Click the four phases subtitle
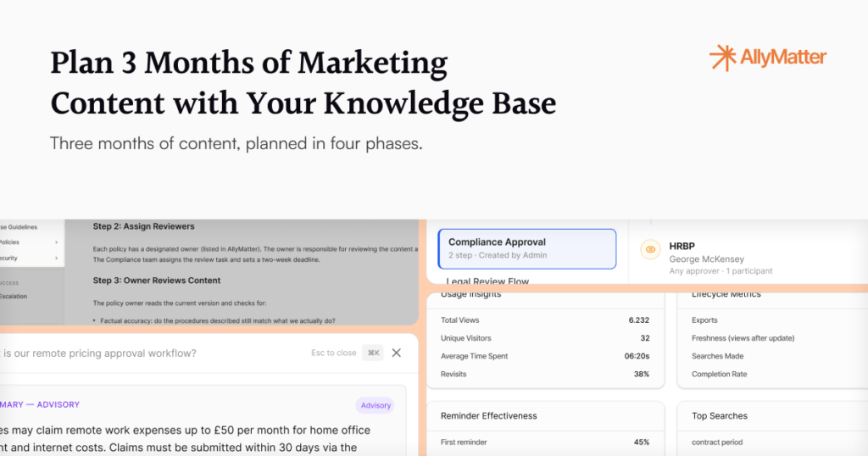This screenshot has height=456, width=868. coord(236,143)
